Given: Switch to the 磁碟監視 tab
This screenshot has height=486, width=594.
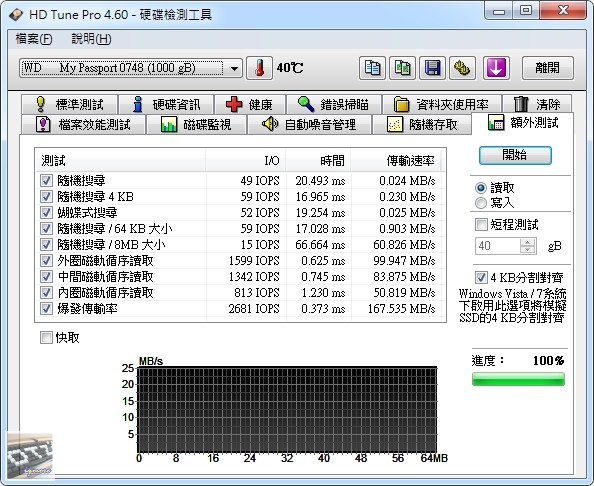Looking at the screenshot, I should click(x=196, y=124).
